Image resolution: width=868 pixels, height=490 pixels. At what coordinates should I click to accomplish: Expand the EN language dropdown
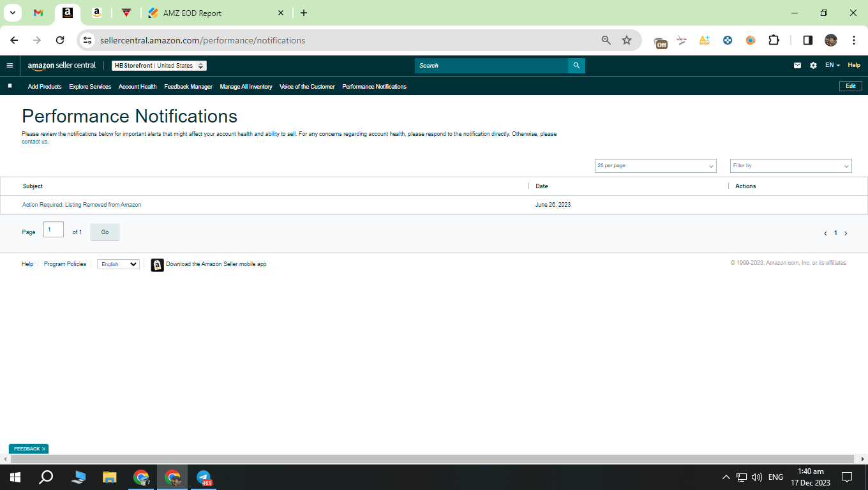[832, 66]
